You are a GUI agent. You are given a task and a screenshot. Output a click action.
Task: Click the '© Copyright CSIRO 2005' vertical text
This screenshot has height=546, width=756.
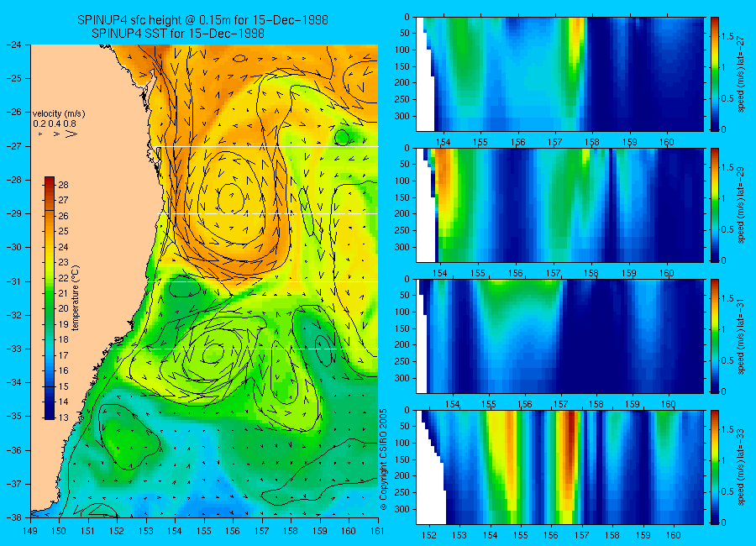point(383,459)
